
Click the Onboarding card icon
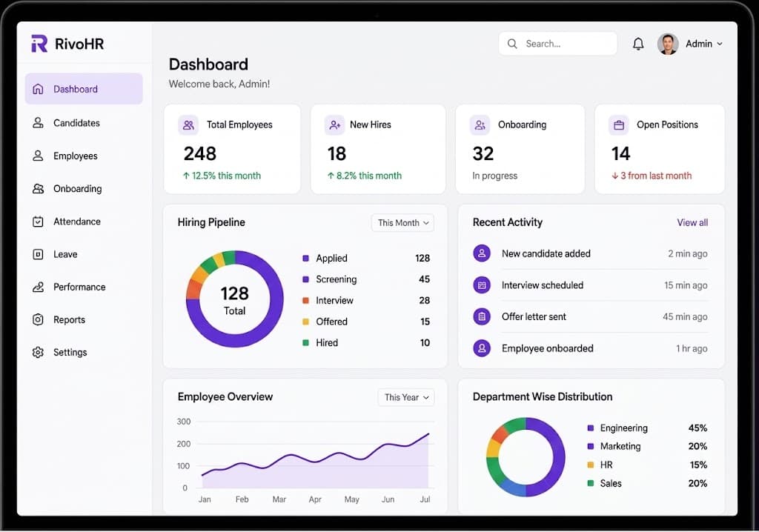pyautogui.click(x=480, y=125)
